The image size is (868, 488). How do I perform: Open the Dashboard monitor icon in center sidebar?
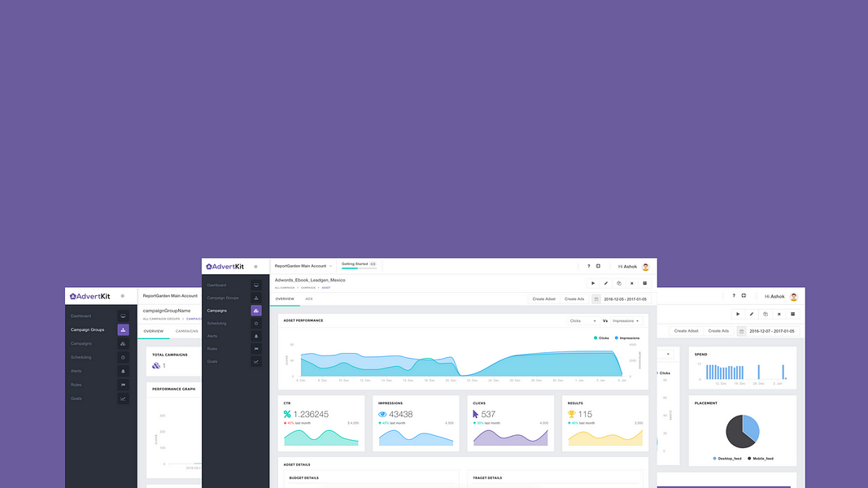pos(255,285)
